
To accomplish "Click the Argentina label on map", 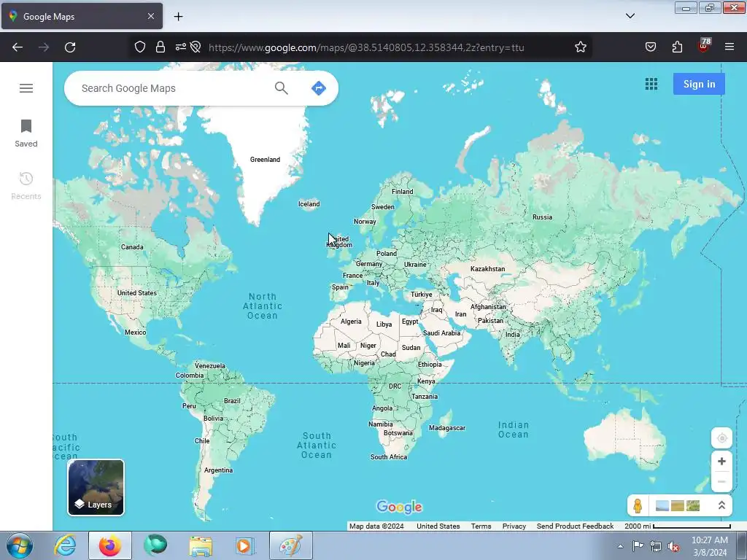I will [x=218, y=470].
